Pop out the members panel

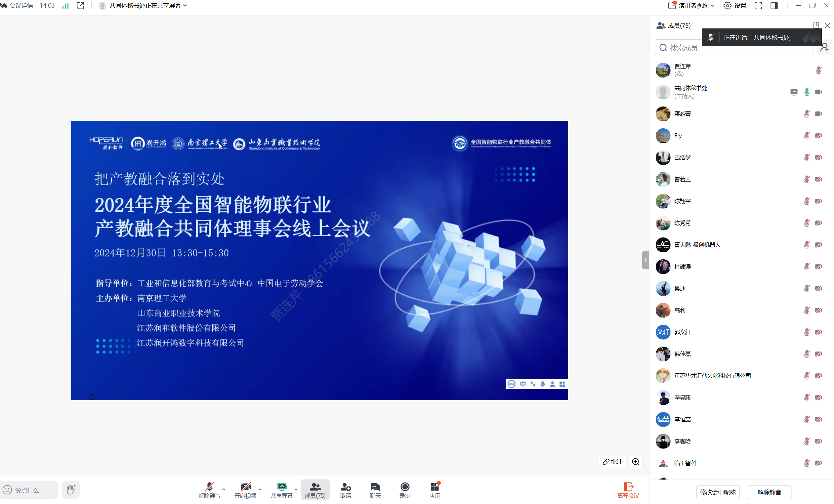816,25
